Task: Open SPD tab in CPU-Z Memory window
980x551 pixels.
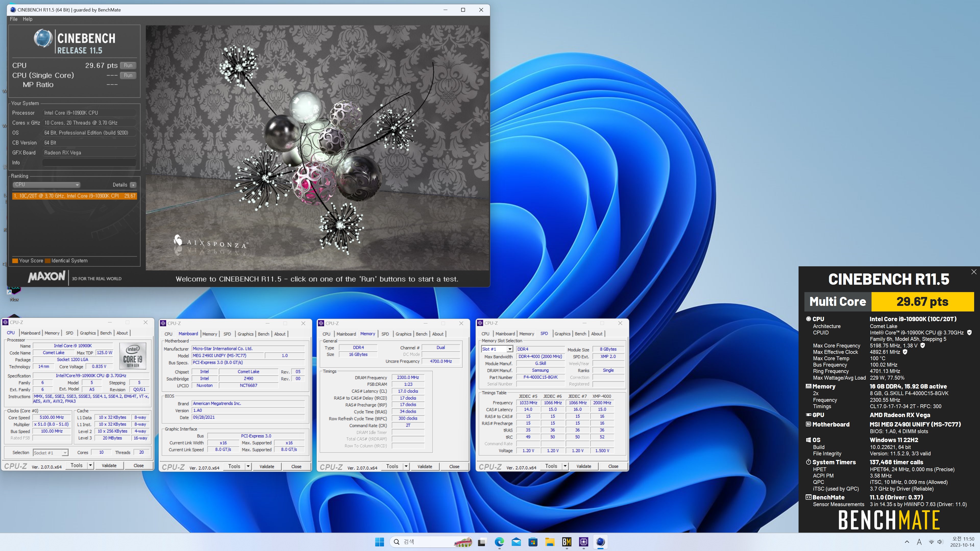Action: click(385, 334)
